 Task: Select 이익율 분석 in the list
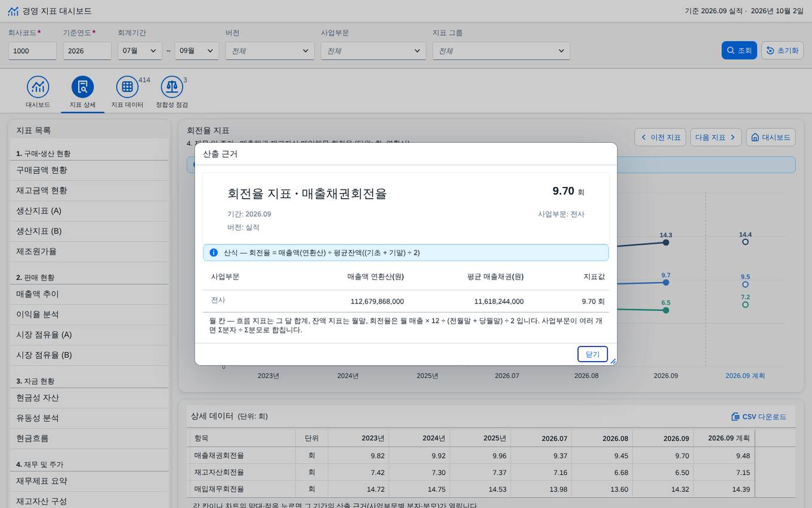click(90, 314)
